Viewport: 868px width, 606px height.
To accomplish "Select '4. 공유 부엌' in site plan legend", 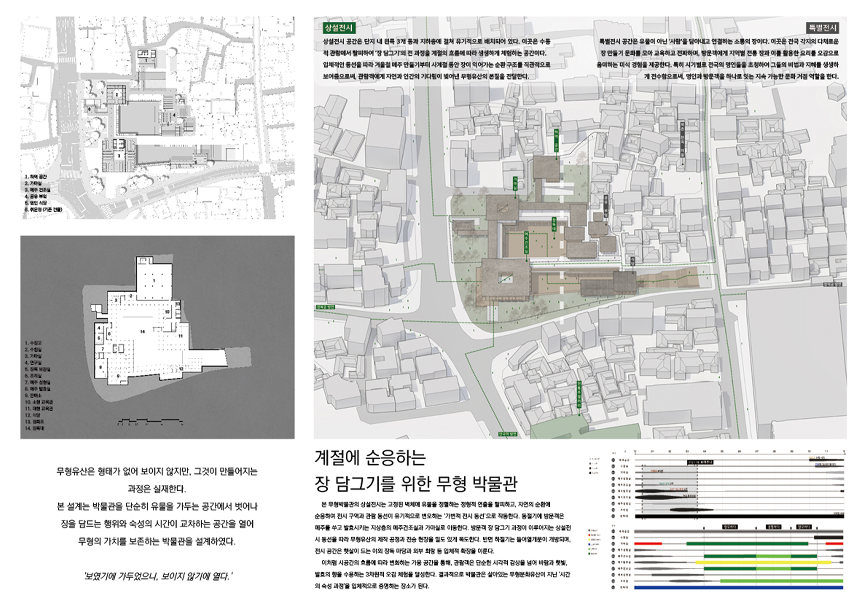I will point(36,197).
